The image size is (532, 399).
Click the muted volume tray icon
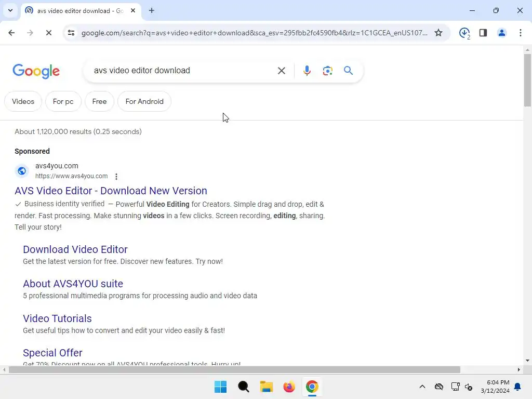coord(469,387)
